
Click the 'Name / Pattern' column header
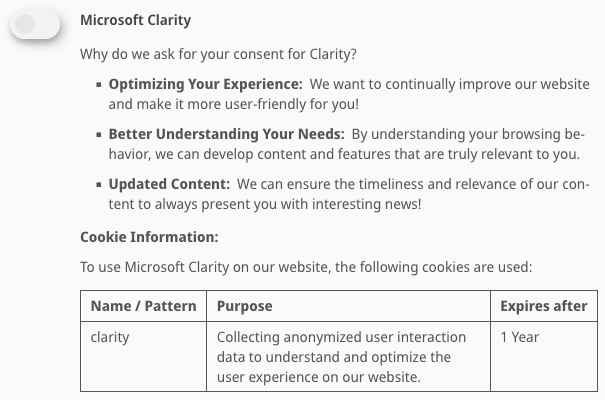point(143,306)
